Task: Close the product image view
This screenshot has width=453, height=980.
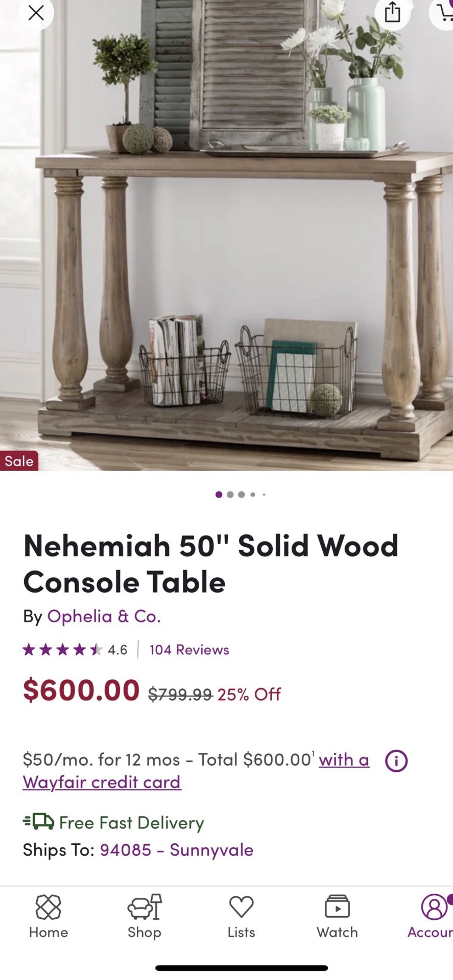Action: 36,13
